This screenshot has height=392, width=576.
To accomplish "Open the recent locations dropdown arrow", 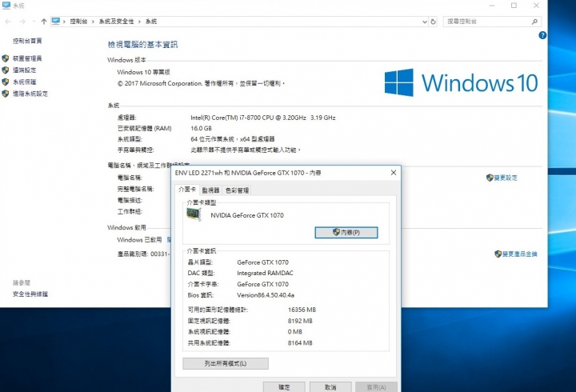I will [34, 22].
